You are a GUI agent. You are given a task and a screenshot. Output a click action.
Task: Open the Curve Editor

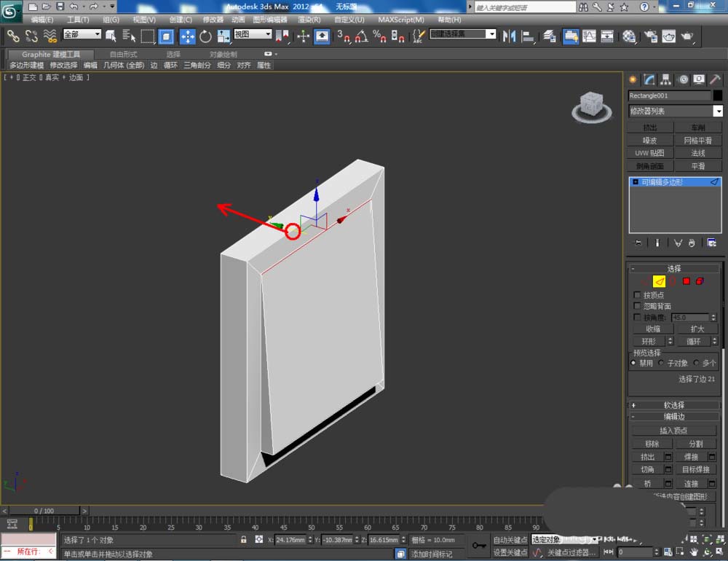click(x=589, y=36)
